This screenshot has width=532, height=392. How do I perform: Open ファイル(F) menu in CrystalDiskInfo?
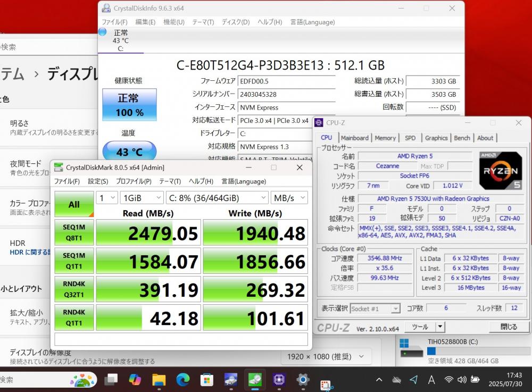point(115,22)
